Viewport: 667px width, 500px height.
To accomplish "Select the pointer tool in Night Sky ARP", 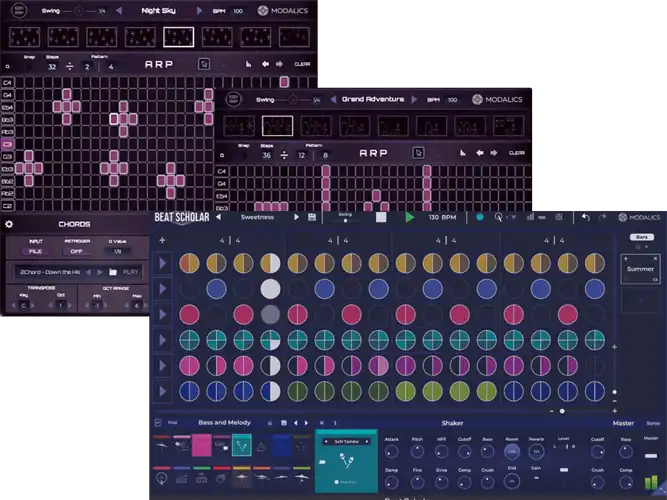I will [204, 64].
